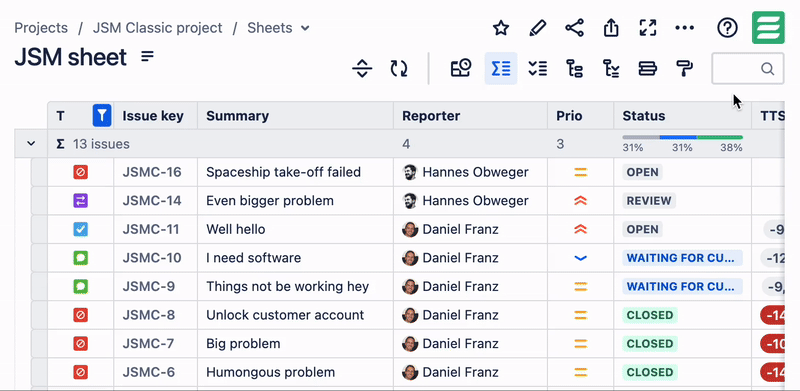
Task: Open the share icon
Action: coord(574,28)
